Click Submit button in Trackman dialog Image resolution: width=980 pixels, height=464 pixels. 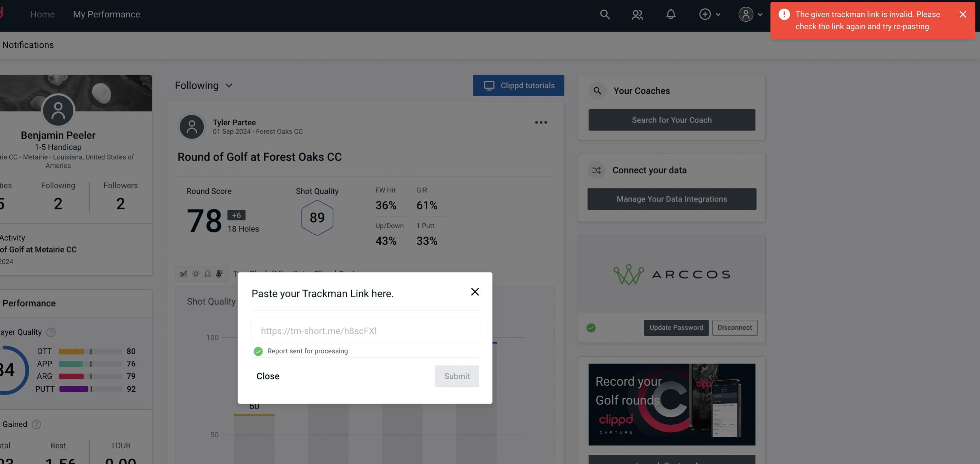tap(456, 376)
